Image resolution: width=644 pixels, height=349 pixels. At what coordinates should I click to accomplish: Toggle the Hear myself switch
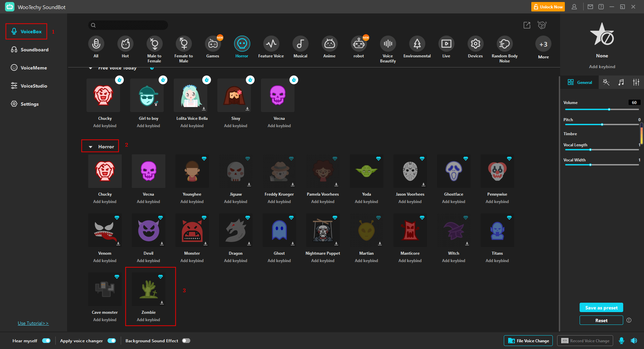click(x=46, y=341)
